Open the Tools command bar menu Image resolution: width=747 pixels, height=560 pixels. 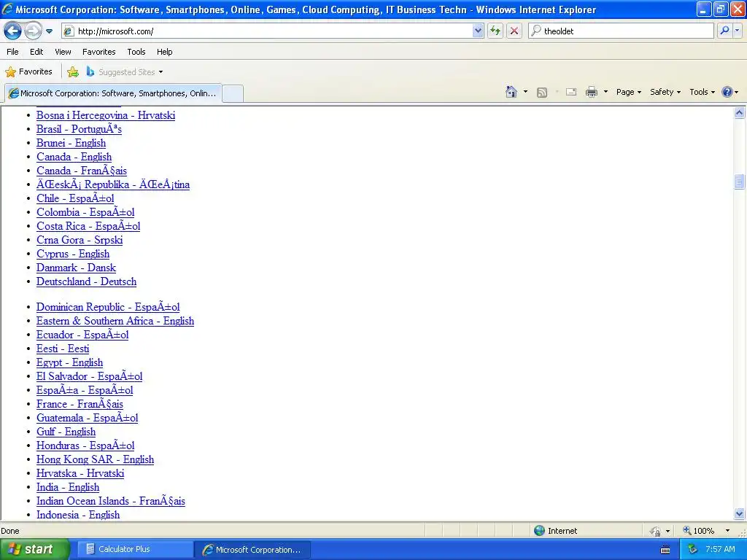[702, 92]
